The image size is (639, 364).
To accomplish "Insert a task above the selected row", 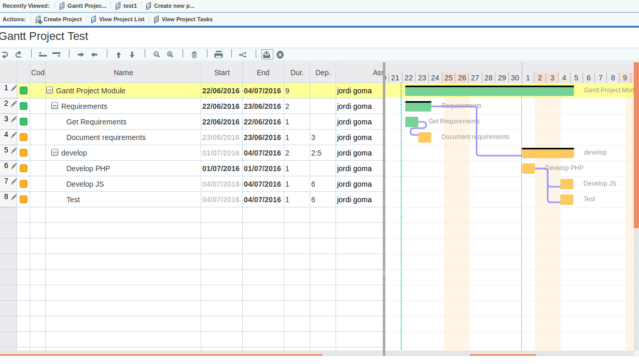I will pyautogui.click(x=43, y=54).
